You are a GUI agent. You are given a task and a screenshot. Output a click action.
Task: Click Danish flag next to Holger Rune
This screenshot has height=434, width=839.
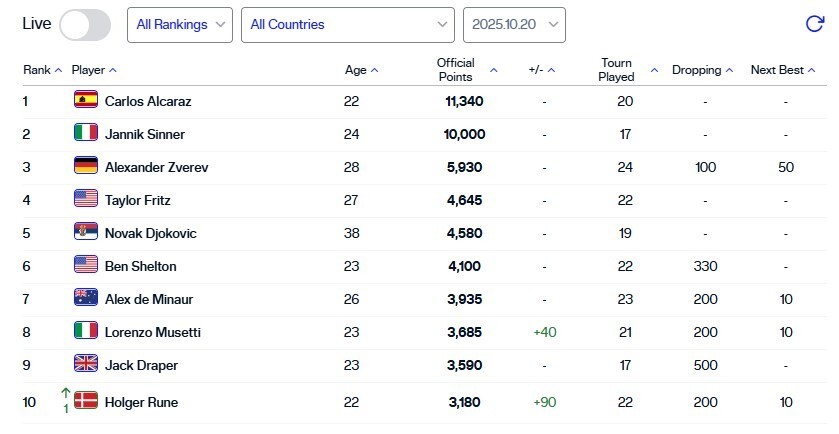(86, 401)
